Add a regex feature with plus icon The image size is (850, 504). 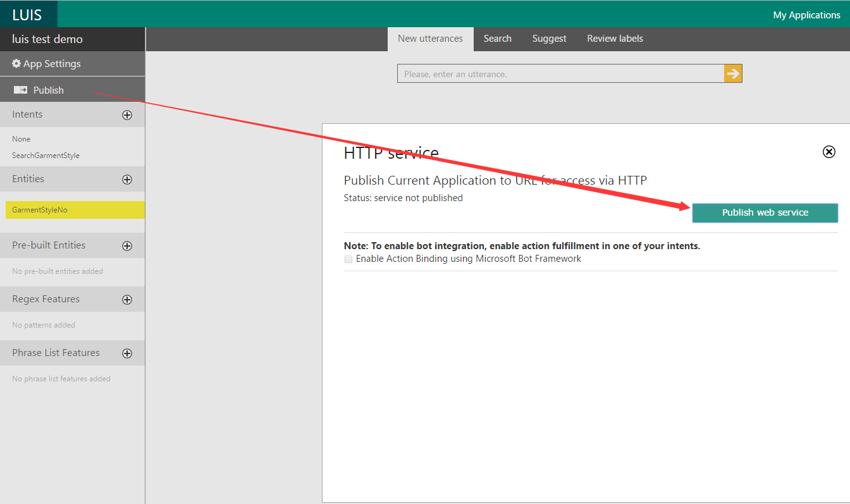click(127, 300)
